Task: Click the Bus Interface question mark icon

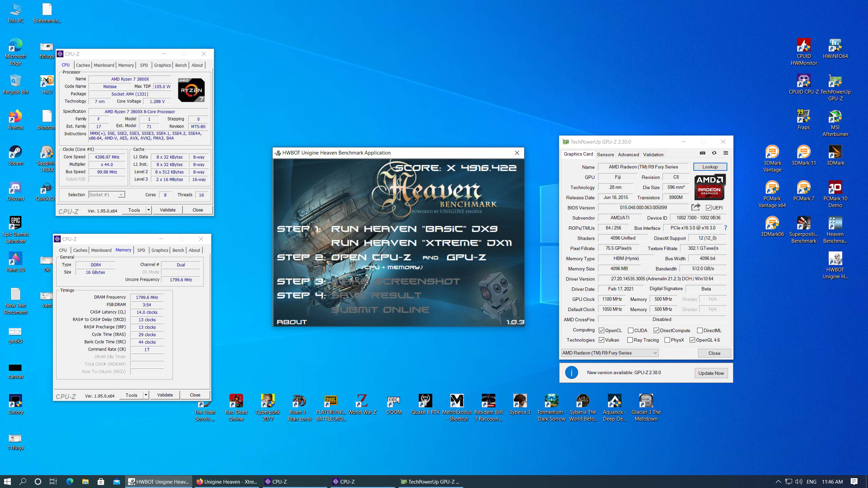Action: tap(725, 228)
